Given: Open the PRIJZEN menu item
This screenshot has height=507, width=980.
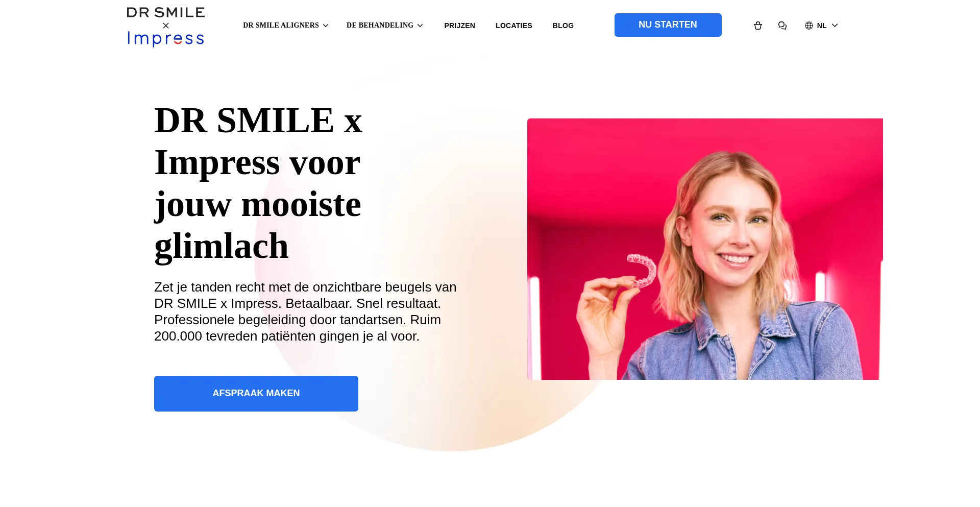Looking at the screenshot, I should [x=459, y=26].
